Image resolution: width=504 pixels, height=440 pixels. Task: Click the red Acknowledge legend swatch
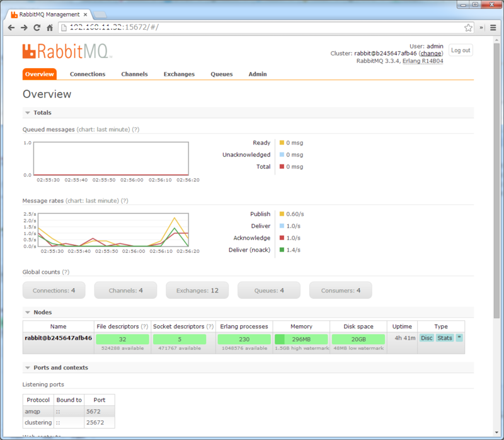pos(282,238)
